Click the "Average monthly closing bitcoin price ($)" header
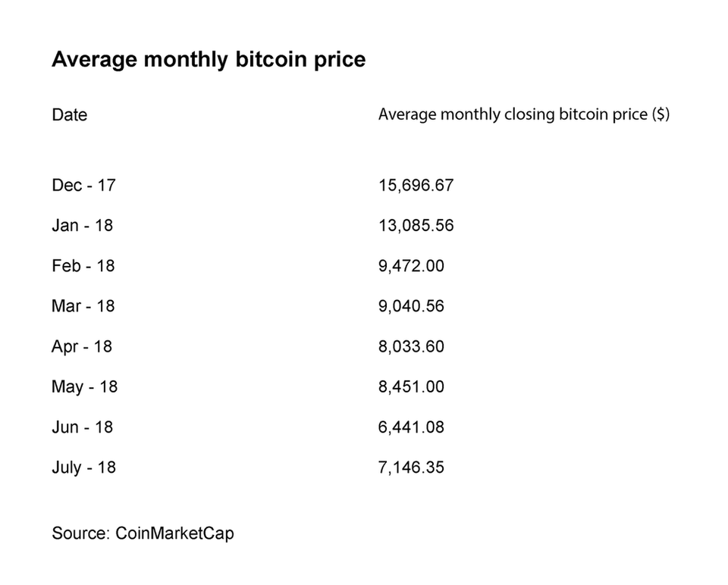Screen dimensions: 728x585 click(523, 114)
